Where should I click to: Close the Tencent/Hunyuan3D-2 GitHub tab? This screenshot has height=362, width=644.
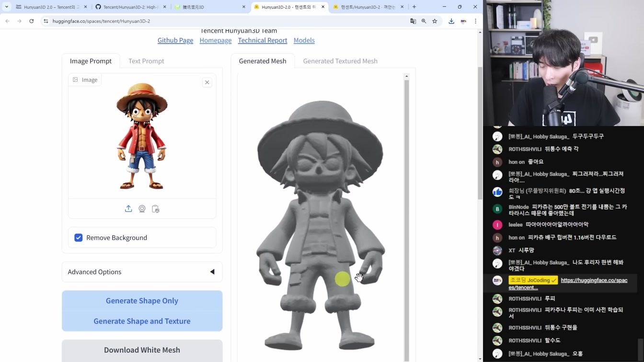(x=165, y=7)
